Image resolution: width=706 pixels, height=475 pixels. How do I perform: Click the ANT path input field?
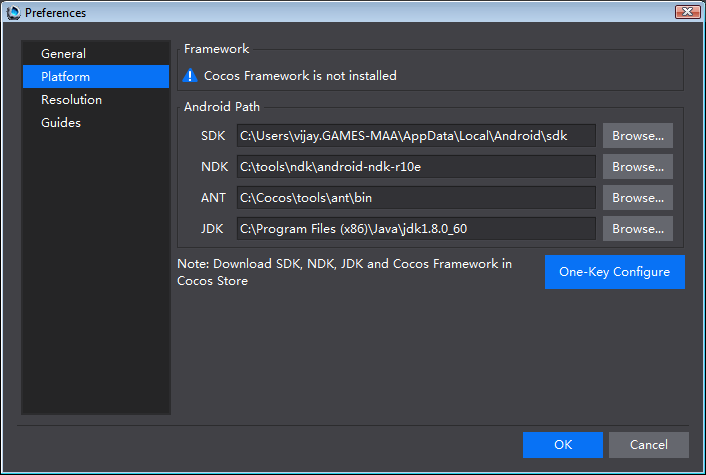click(416, 198)
